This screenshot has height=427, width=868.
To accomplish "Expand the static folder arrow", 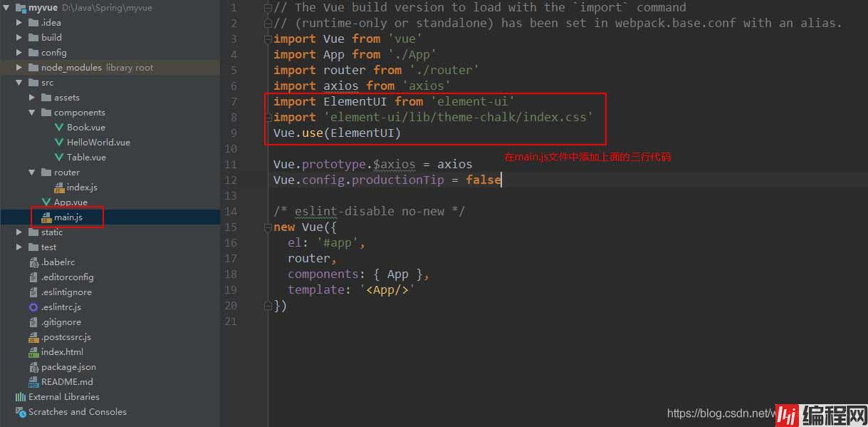I will [x=19, y=232].
